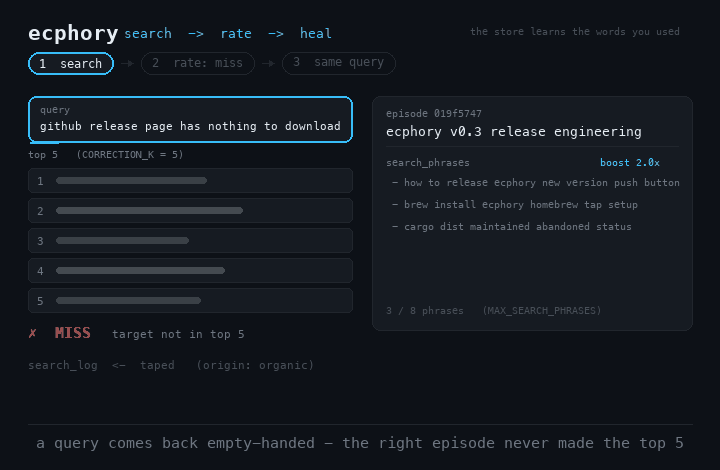Open step 2 rate: miss pill

click(x=198, y=63)
